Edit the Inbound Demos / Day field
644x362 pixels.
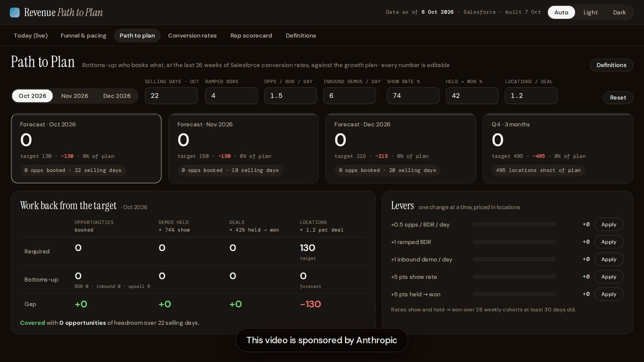349,95
